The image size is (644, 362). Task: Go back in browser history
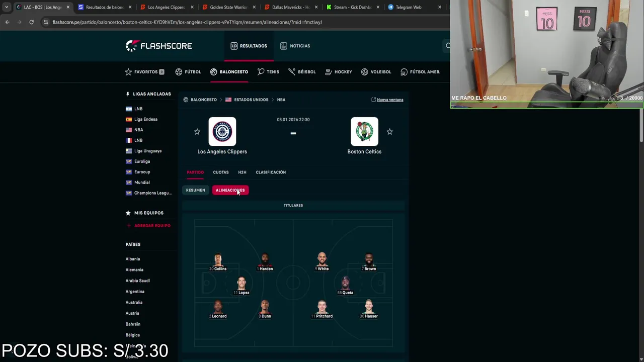click(7, 22)
